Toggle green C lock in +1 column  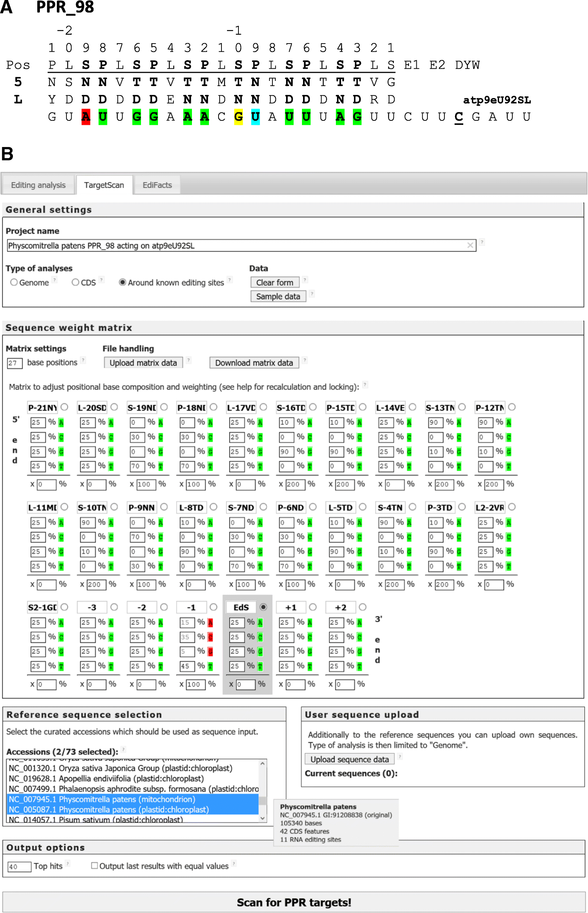coord(310,637)
